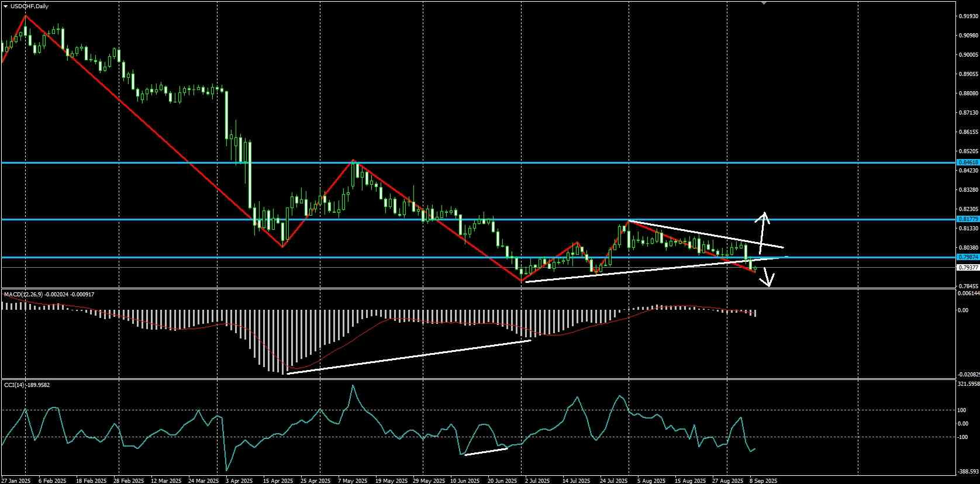Click the current price label 0.79377
The height and width of the screenshot is (484, 980).
tap(968, 267)
